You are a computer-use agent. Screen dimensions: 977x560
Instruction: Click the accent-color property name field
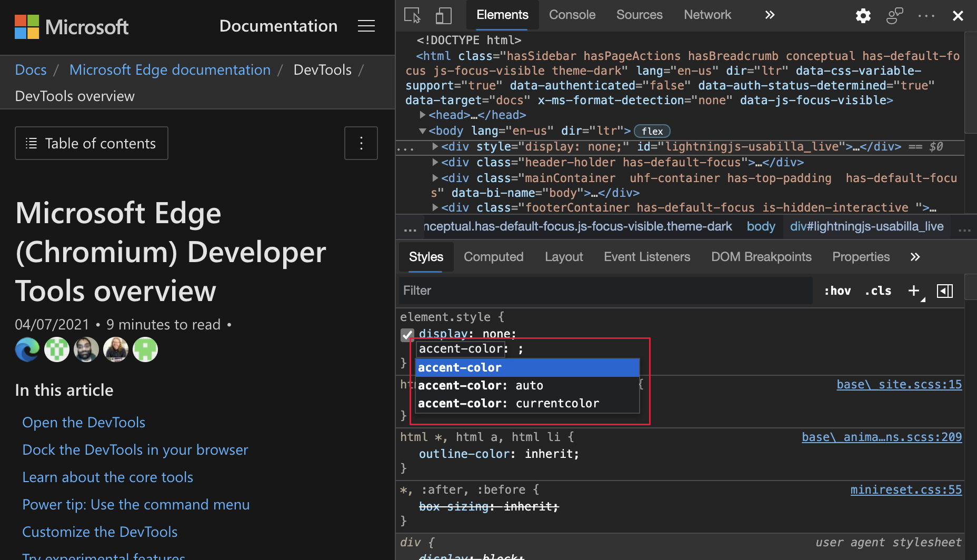(x=461, y=348)
